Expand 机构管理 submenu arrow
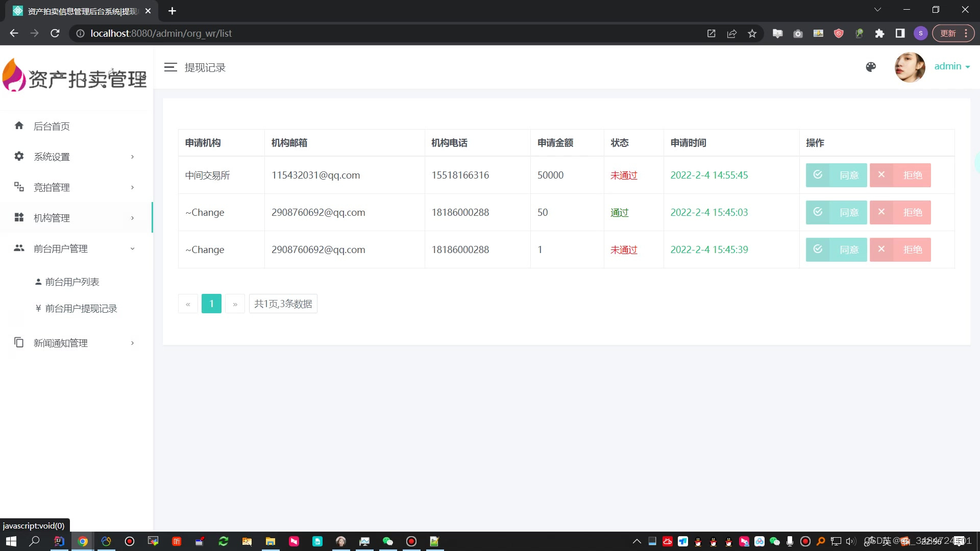Screen dimensions: 980x551 pos(132,218)
